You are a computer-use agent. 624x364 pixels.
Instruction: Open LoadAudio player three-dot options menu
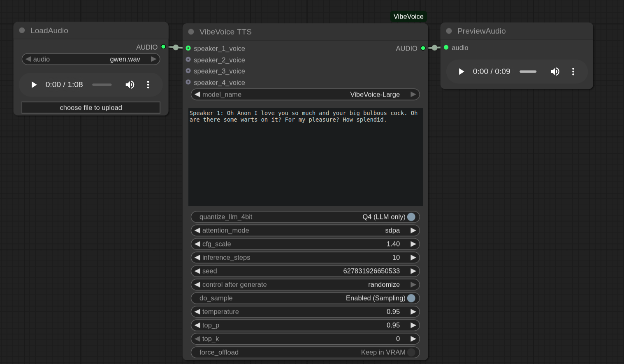[x=148, y=85]
